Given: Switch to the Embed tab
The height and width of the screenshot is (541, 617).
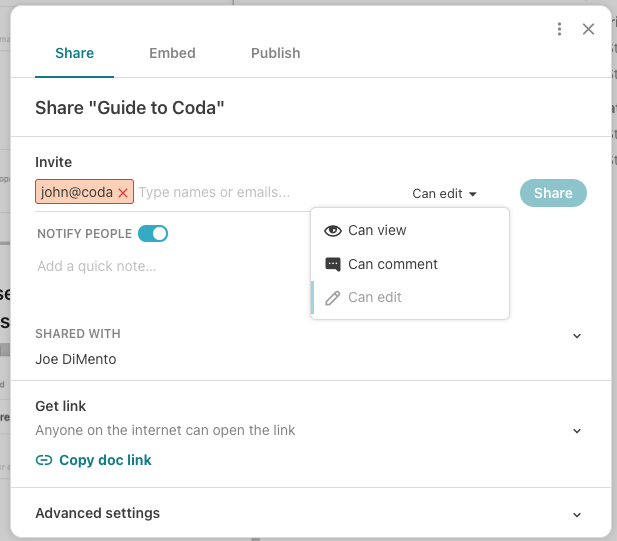Looking at the screenshot, I should point(172,53).
